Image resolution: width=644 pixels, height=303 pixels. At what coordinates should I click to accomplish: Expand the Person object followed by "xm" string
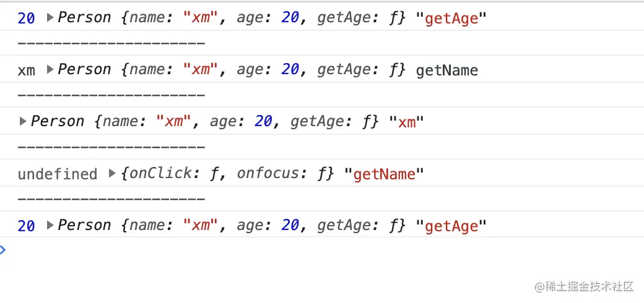point(24,122)
